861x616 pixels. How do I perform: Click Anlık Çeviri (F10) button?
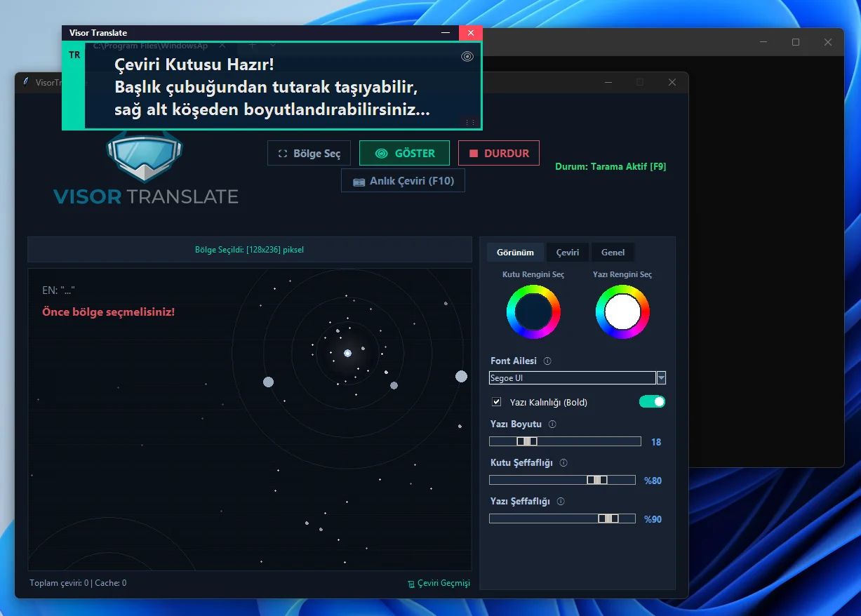(x=403, y=180)
